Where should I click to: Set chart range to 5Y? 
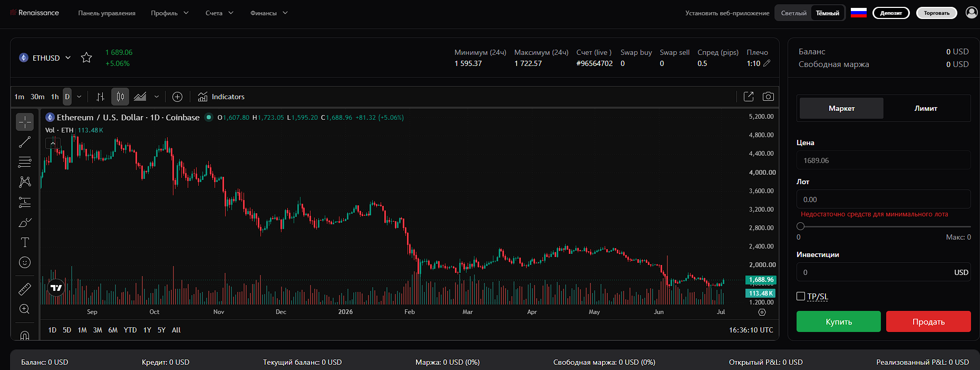click(161, 330)
